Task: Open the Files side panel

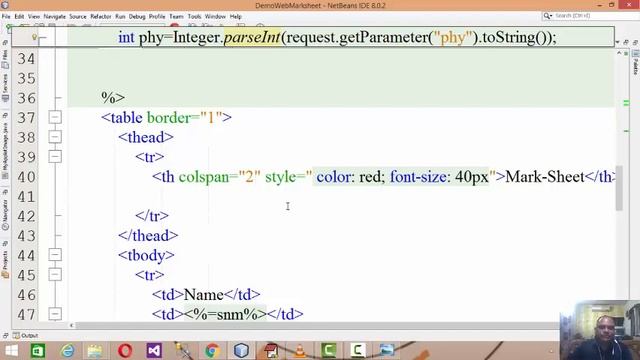Action: 5,59
